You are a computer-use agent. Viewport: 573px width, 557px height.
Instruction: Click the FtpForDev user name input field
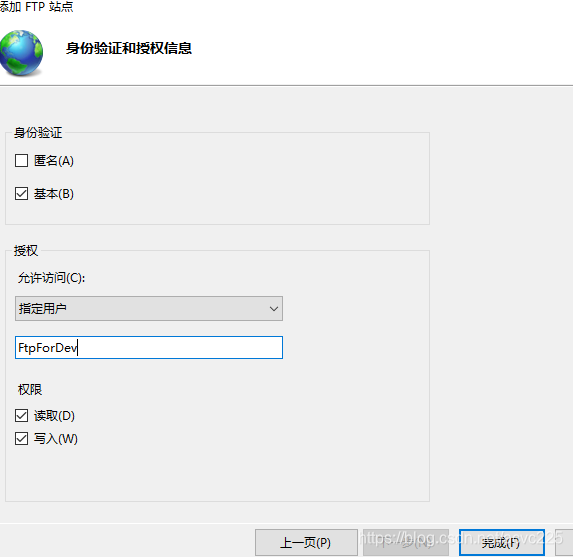149,348
